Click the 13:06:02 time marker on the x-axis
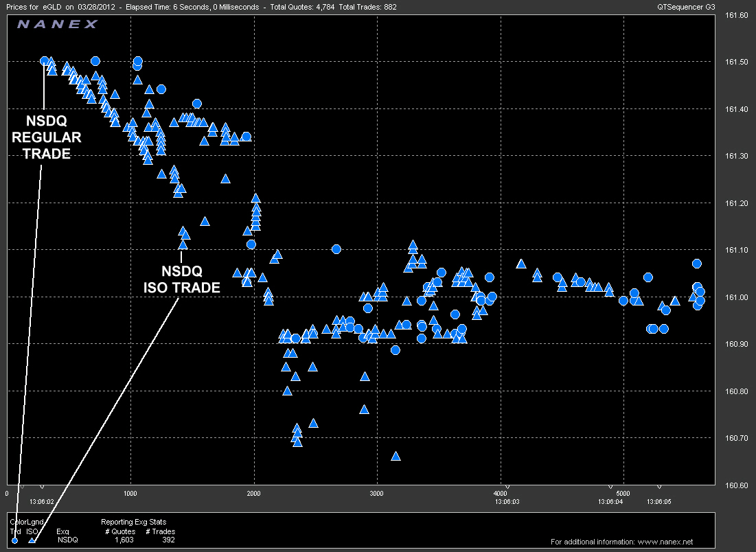 41,501
